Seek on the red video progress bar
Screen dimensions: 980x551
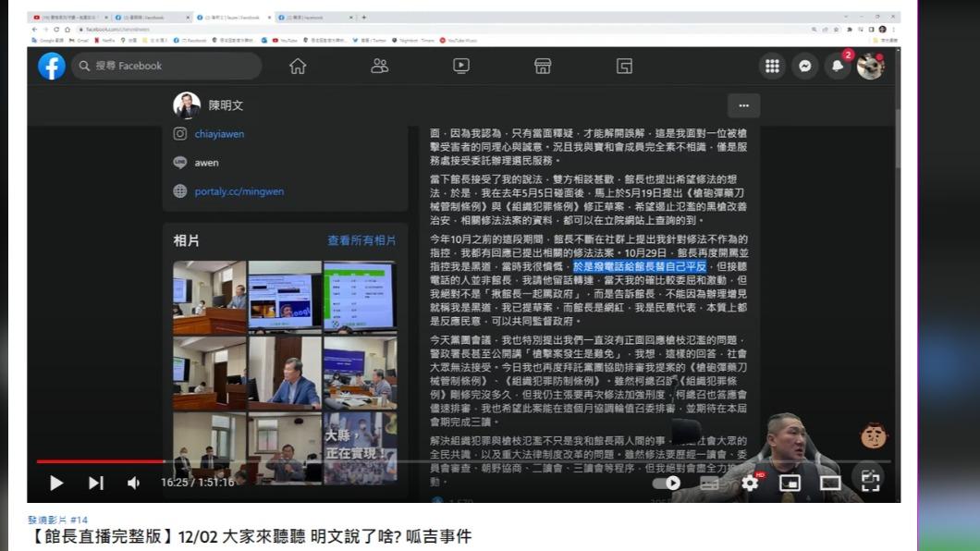[100, 461]
